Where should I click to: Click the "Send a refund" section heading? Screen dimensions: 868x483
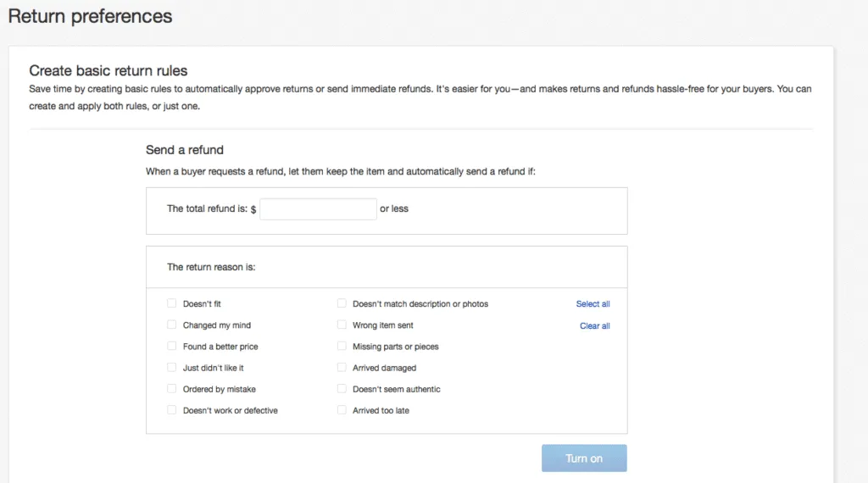click(185, 150)
